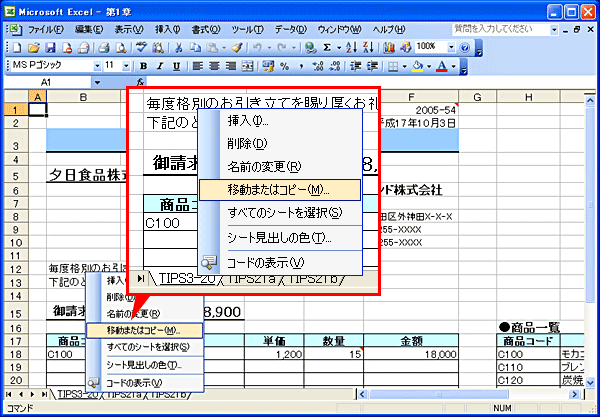Viewport: 600px width, 417px height.
Task: Go to first sheet with tab scroll button
Action: click(8, 394)
